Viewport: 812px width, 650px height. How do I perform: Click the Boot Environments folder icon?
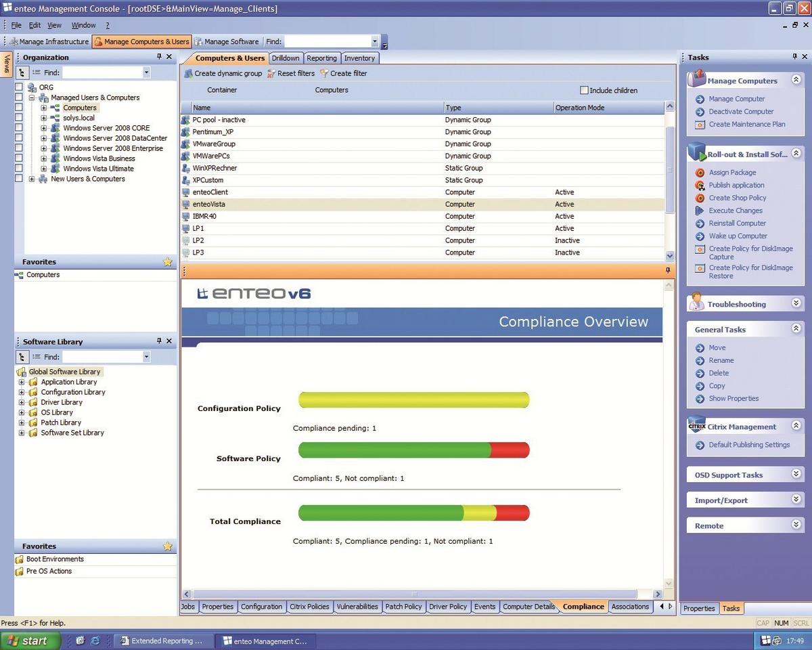click(x=20, y=559)
